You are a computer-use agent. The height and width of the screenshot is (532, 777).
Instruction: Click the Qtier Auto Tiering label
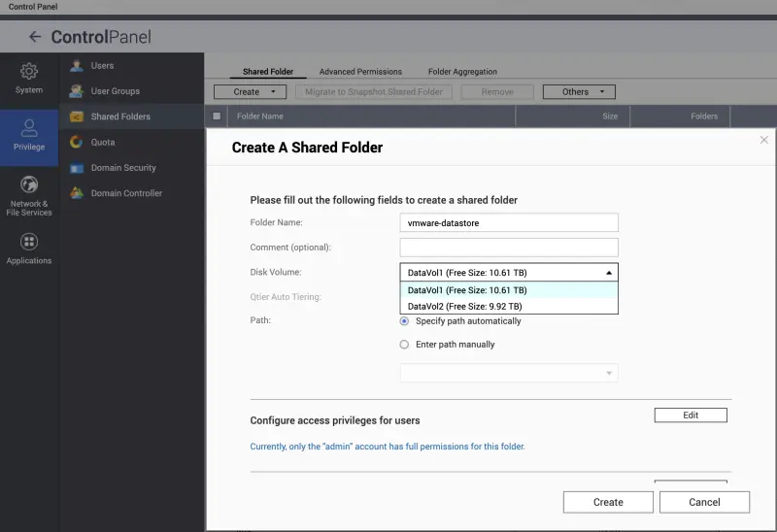click(x=286, y=297)
